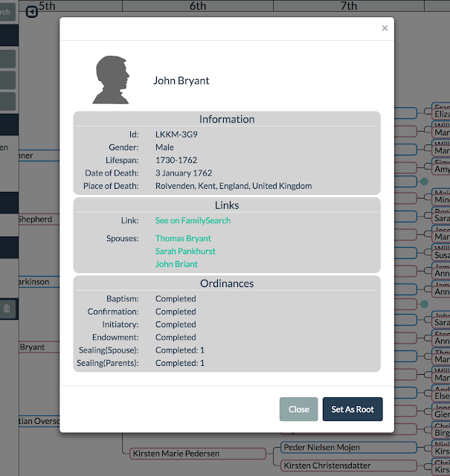Click the Links section header
This screenshot has width=450, height=476.
click(227, 205)
